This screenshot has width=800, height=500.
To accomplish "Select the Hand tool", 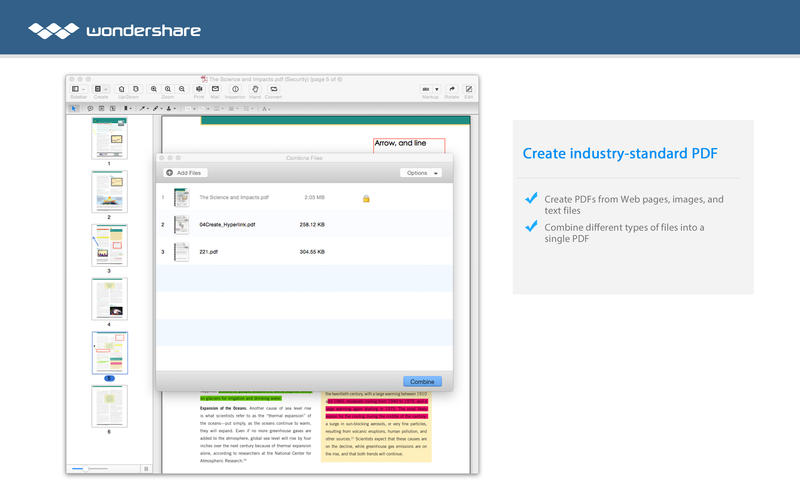I will click(x=255, y=89).
